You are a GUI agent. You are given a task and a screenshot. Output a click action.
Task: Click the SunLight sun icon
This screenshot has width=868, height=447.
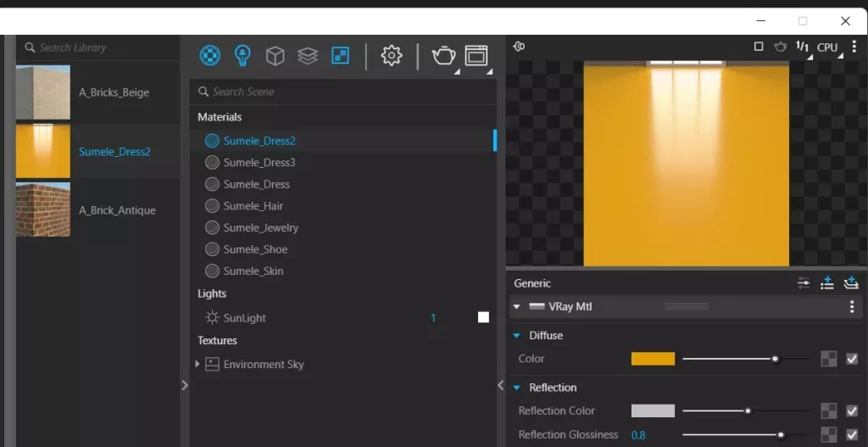(212, 317)
